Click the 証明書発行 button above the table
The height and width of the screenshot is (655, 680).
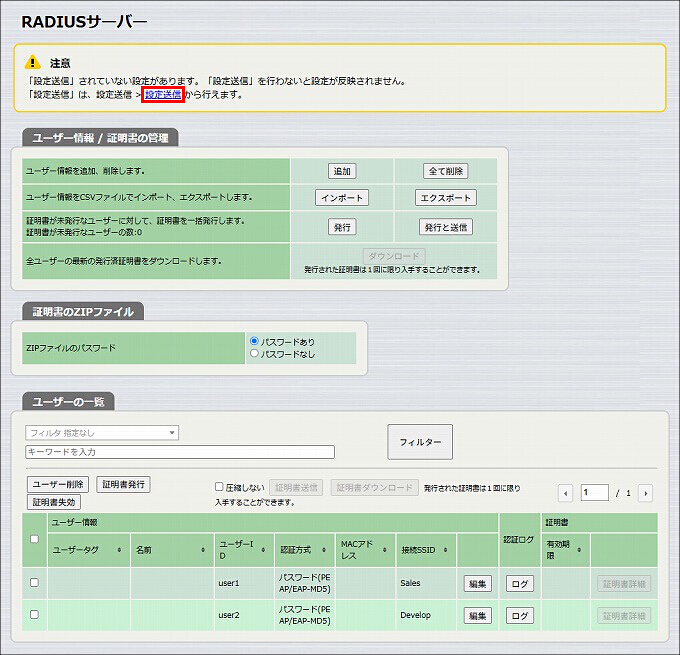click(123, 484)
